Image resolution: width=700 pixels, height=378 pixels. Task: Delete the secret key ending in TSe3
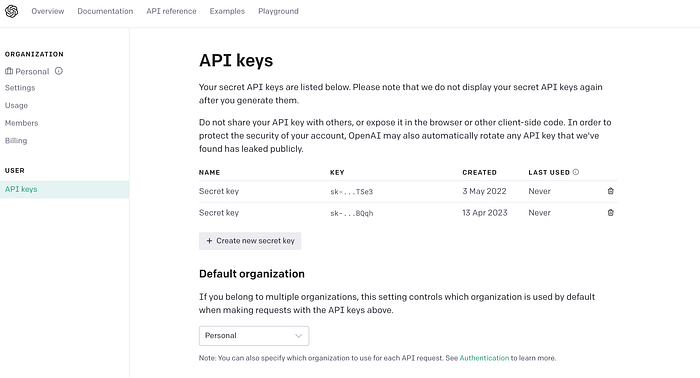coord(610,191)
